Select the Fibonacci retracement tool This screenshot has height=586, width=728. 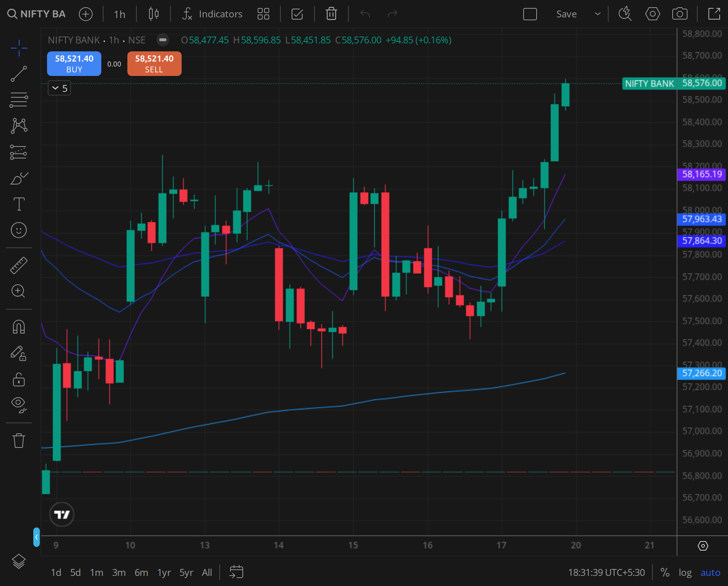(19, 100)
